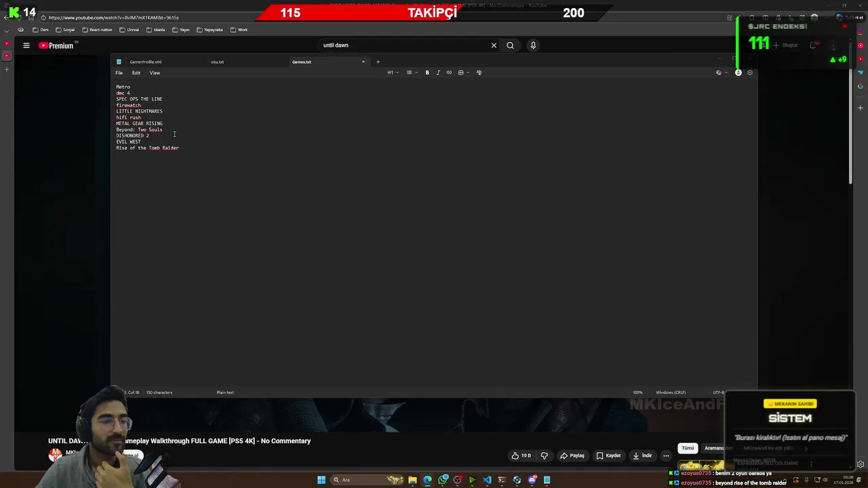
Task: Click the browser address bar site info icon
Action: coord(43,18)
